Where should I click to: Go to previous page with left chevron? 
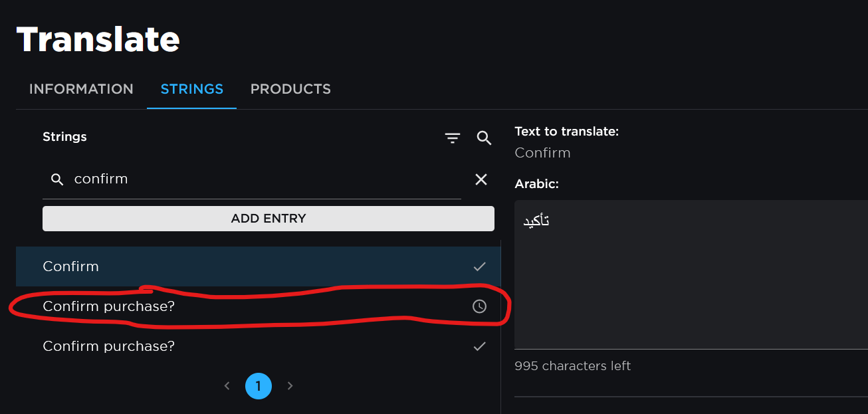click(227, 385)
